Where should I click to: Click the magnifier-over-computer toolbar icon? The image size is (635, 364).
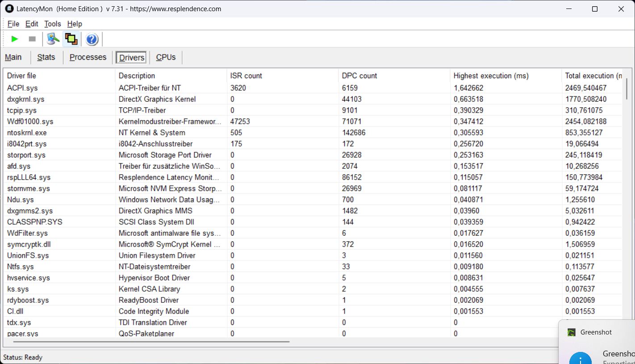pos(53,39)
